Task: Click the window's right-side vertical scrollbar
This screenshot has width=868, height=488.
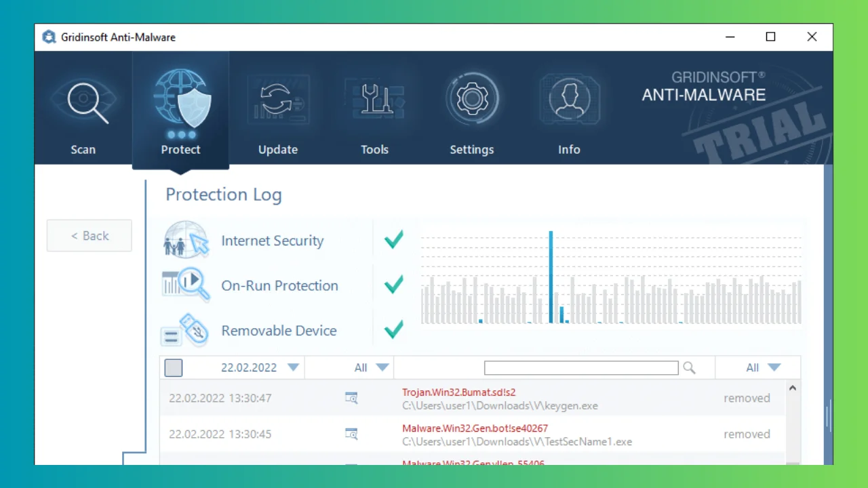Action: pos(828,314)
